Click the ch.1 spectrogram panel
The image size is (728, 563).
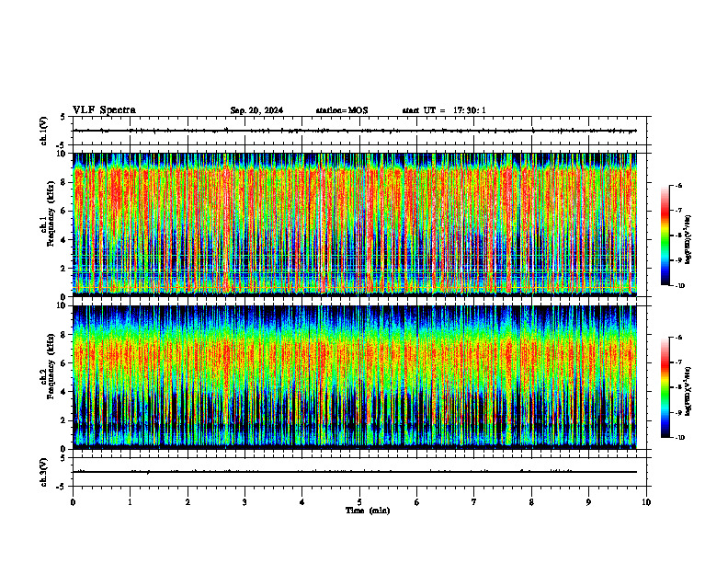pos(354,224)
